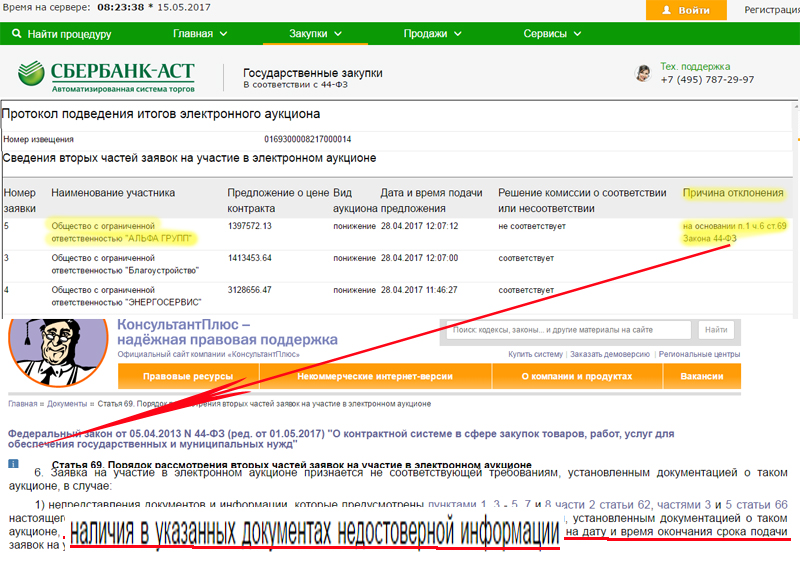
Task: Open the Правовые ресурсы tab
Action: pyautogui.click(x=188, y=376)
